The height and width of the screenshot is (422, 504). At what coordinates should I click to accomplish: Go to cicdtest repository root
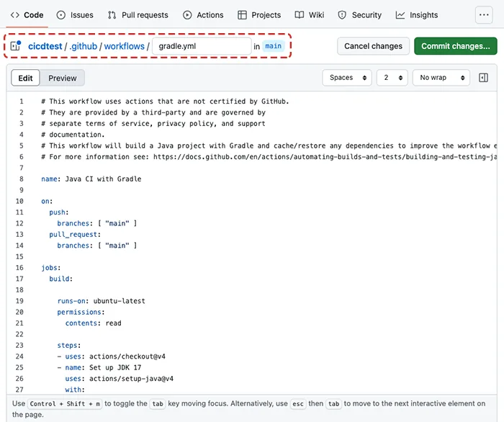pyautogui.click(x=45, y=46)
